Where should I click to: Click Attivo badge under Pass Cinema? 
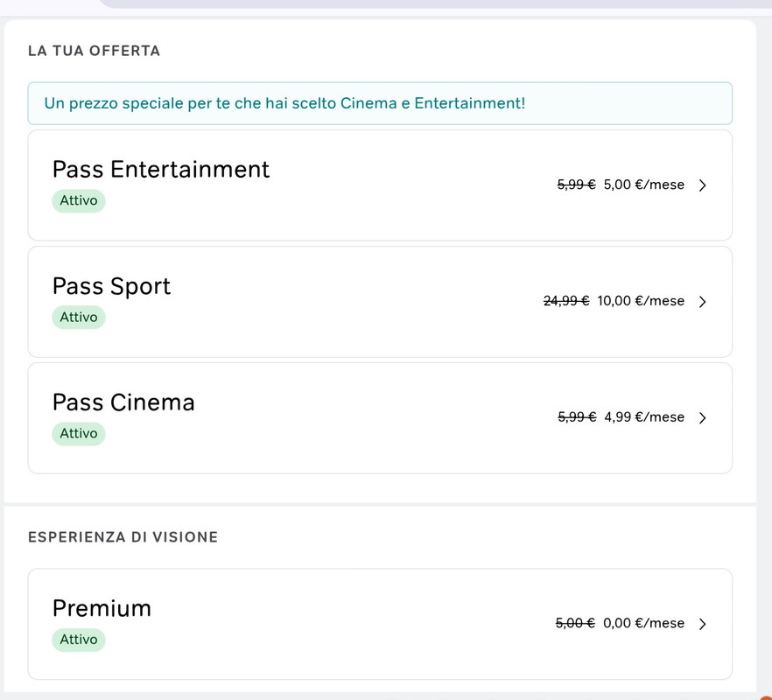(79, 434)
